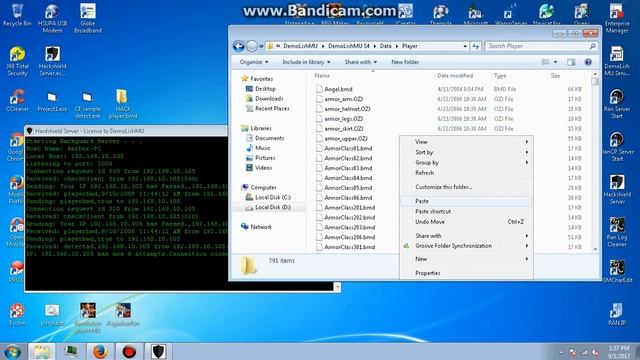Select Undo Move in the context menu

467,222
